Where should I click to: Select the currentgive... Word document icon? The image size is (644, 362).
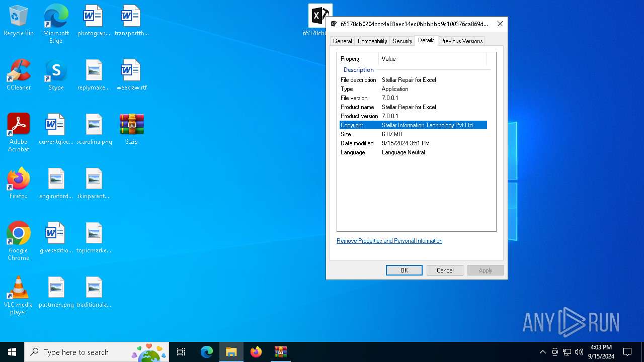coord(56,130)
